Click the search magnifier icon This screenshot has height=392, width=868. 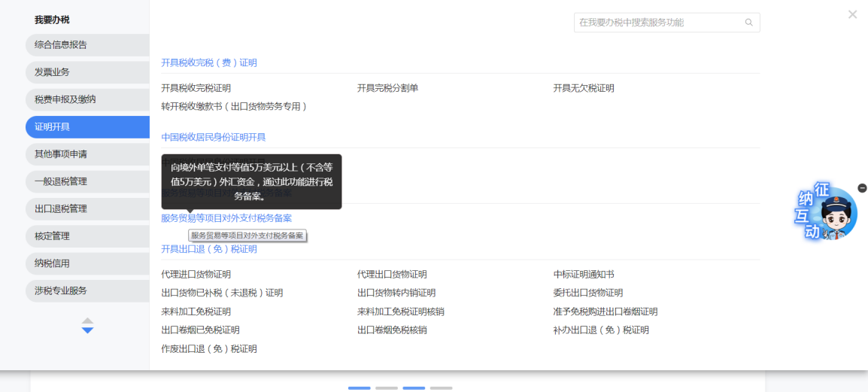pos(748,23)
